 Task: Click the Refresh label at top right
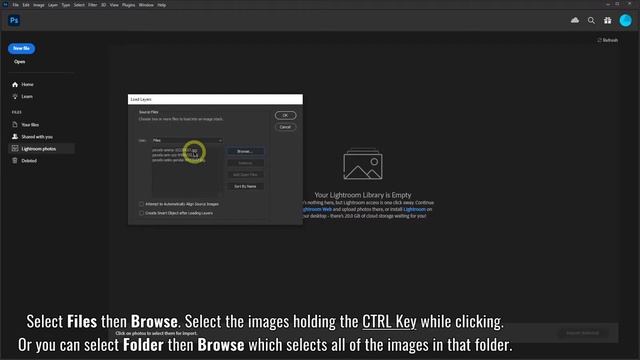[x=610, y=40]
